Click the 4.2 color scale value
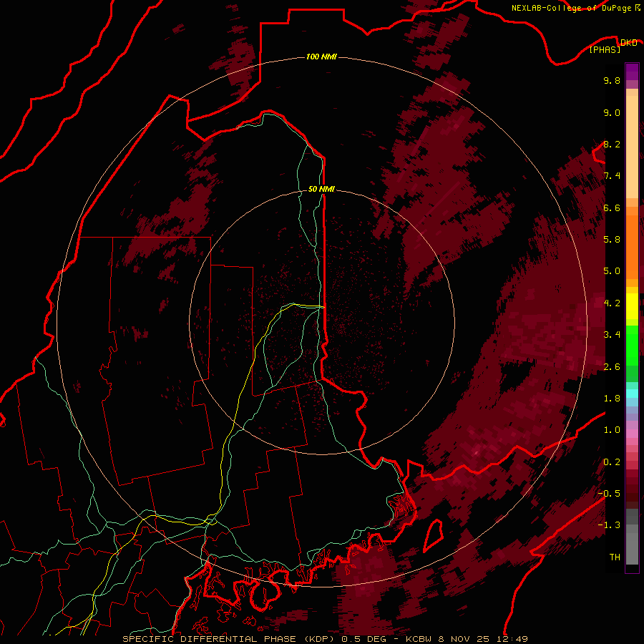The image size is (644, 644). (x=612, y=303)
